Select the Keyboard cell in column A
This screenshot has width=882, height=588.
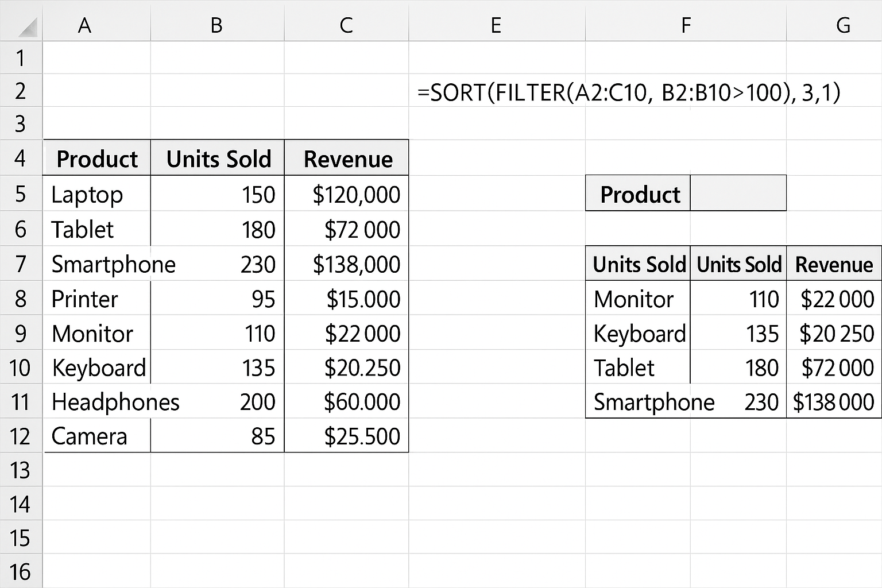[96, 367]
